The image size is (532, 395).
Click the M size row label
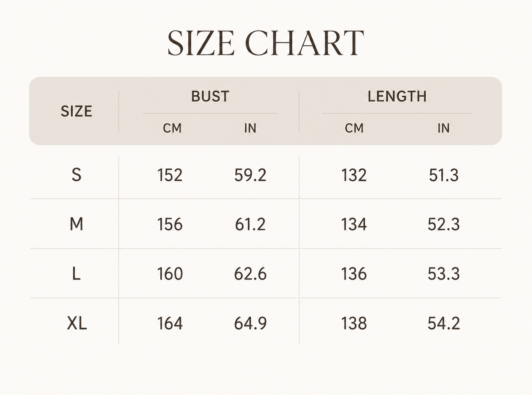click(76, 224)
